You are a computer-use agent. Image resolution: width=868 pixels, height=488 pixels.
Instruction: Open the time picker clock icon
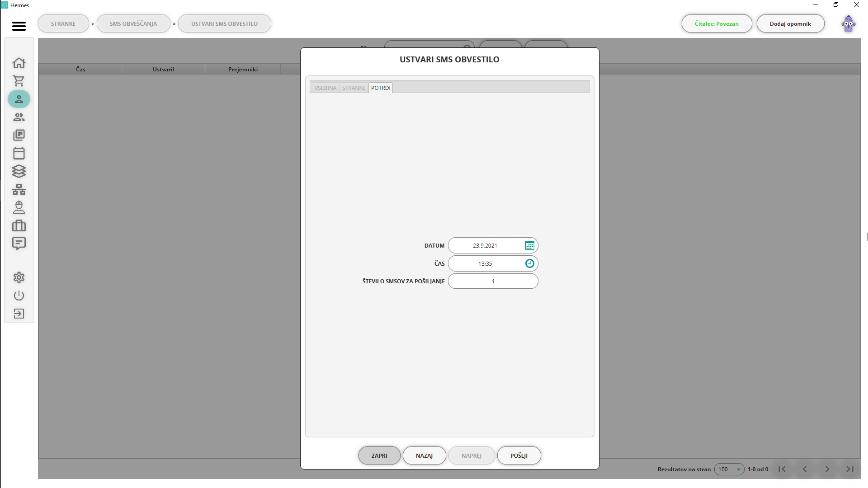(x=530, y=263)
